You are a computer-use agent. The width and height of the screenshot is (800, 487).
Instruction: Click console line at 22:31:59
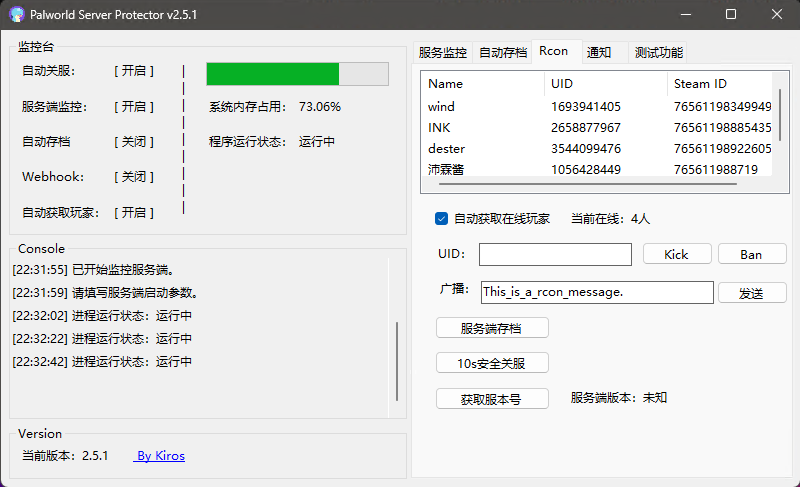[x=105, y=293]
